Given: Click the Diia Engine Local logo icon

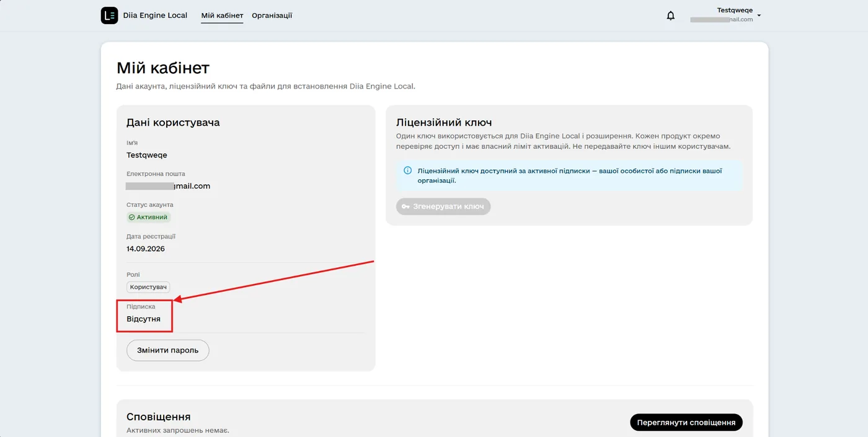Looking at the screenshot, I should pos(109,15).
